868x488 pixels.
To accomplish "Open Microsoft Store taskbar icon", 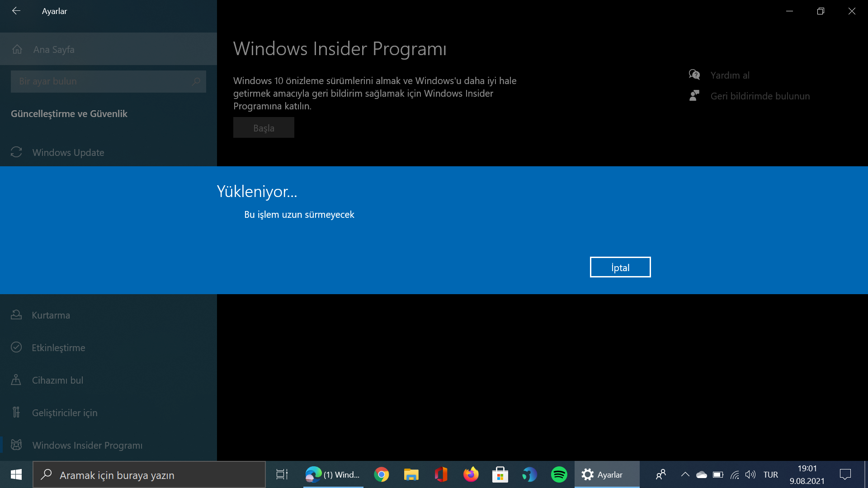I will pos(500,474).
